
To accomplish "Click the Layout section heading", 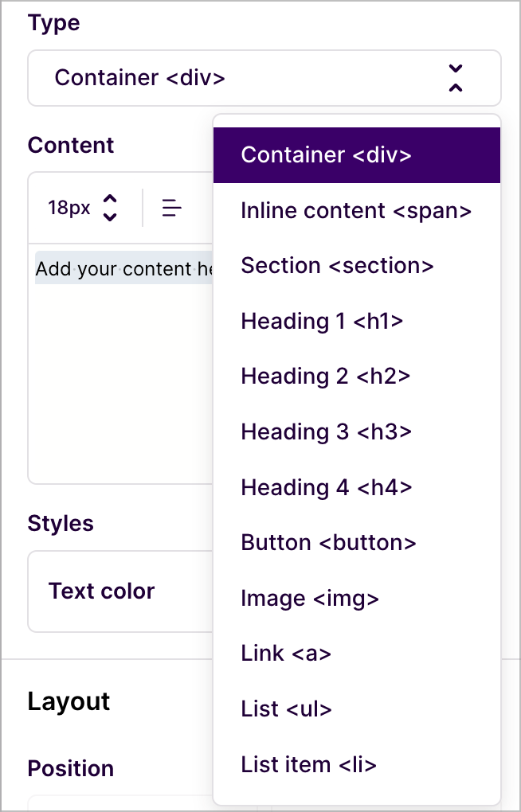I will [x=69, y=701].
